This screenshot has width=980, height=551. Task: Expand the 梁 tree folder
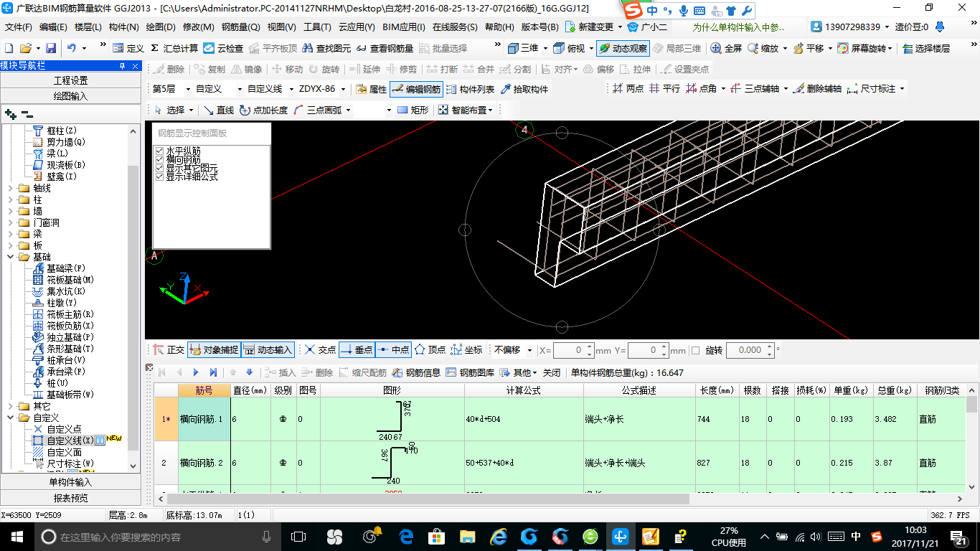coord(9,234)
